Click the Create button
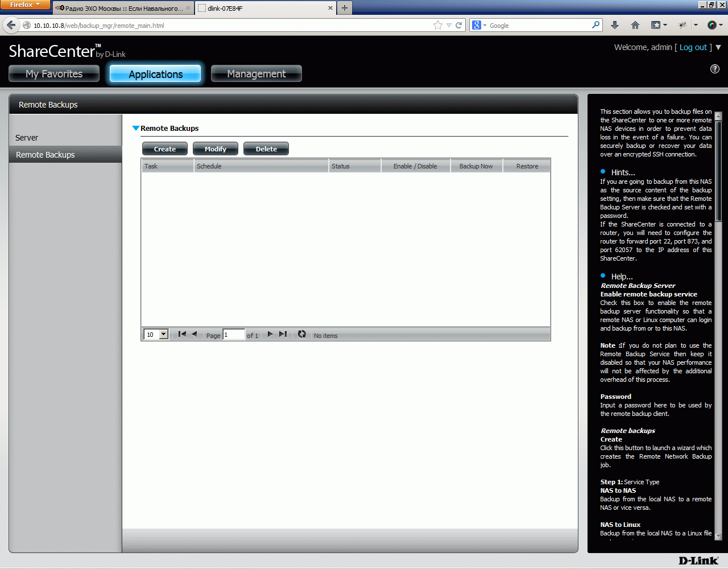 pyautogui.click(x=165, y=149)
